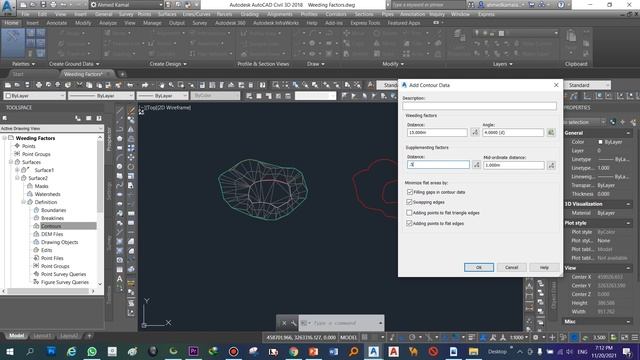
Task: Click Quick Select icon in Properties panel
Action: coord(633,122)
